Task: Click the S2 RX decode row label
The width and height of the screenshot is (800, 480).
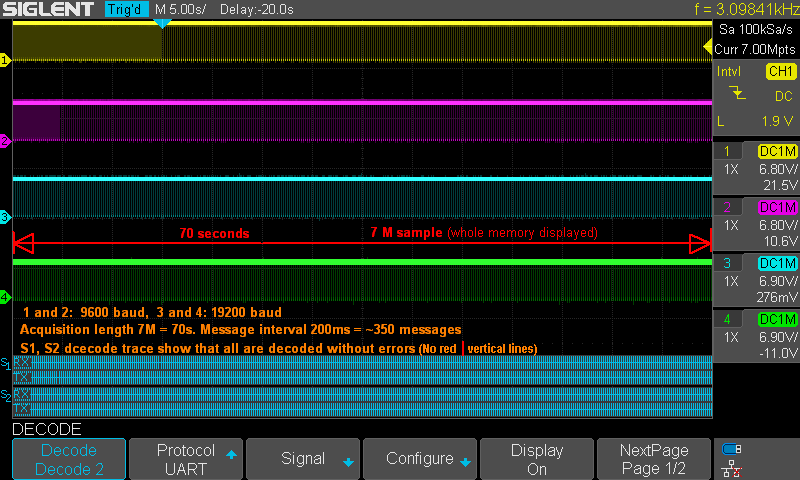Action: pyautogui.click(x=22, y=394)
